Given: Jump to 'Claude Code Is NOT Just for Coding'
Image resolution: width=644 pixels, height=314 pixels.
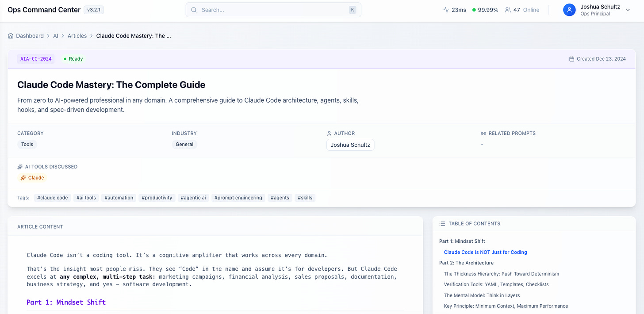Looking at the screenshot, I should click(485, 252).
